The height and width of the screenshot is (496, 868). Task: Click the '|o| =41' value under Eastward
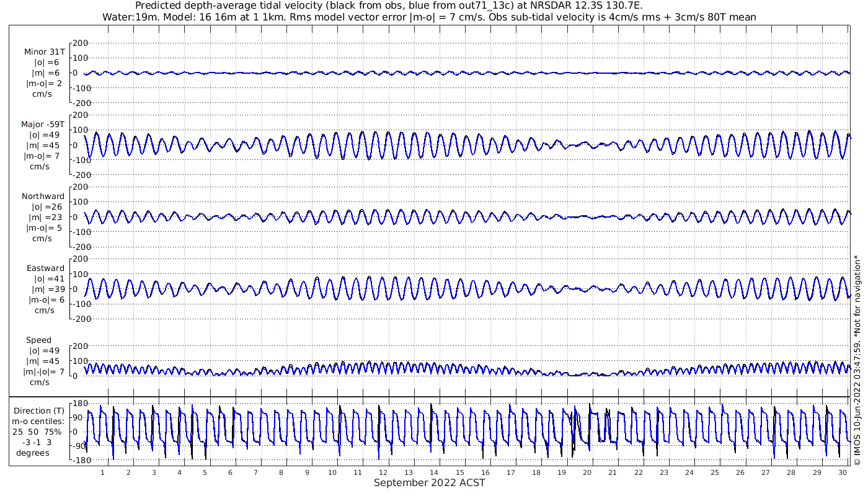click(x=46, y=278)
